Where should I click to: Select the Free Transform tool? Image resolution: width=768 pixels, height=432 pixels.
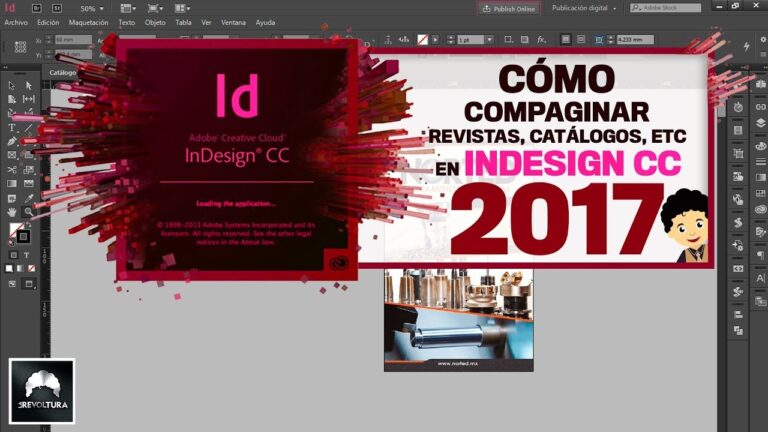tap(28, 169)
